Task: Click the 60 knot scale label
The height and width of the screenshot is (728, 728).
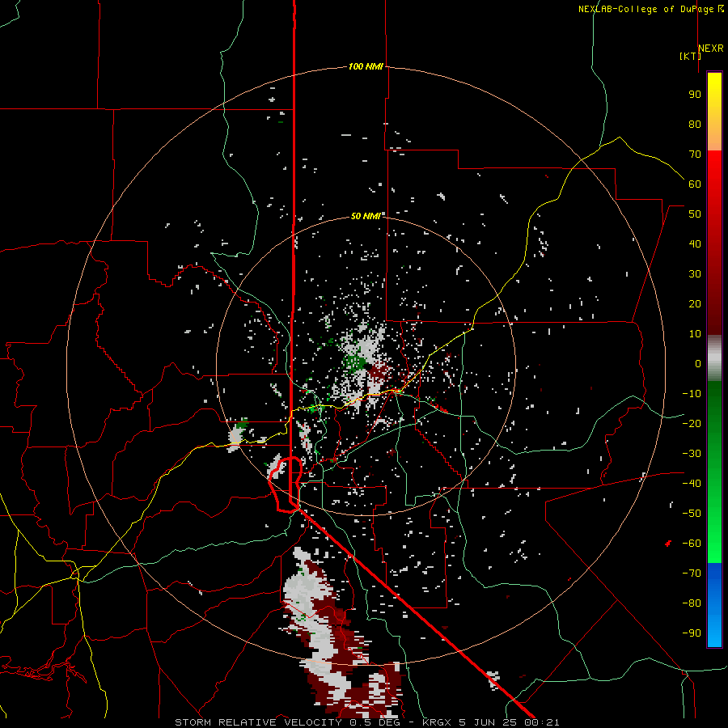Action: click(695, 184)
